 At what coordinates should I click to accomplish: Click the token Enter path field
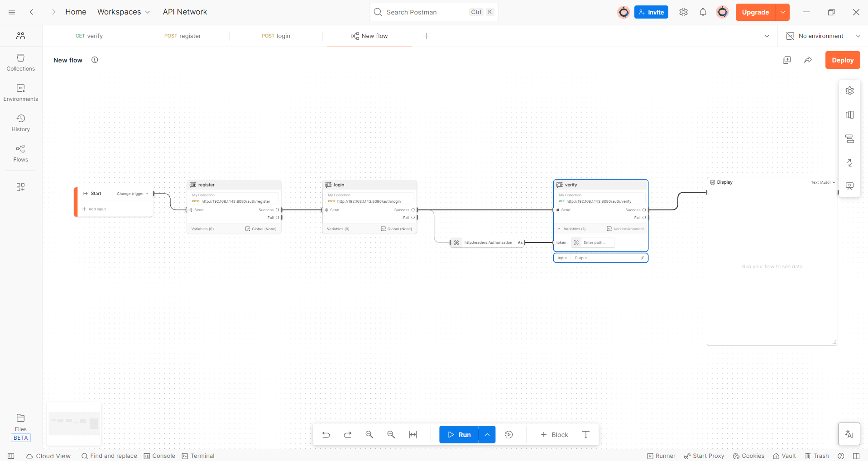point(597,242)
